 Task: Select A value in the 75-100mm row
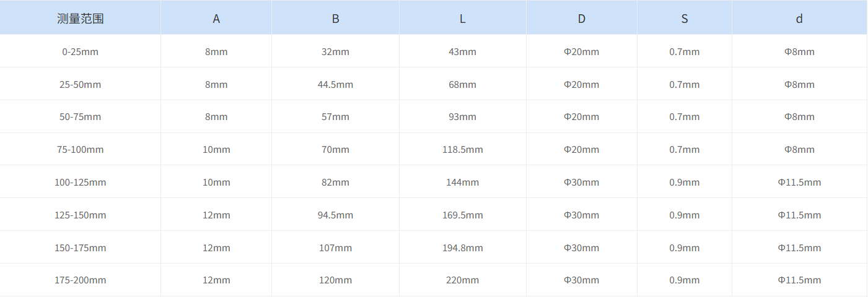pos(216,150)
